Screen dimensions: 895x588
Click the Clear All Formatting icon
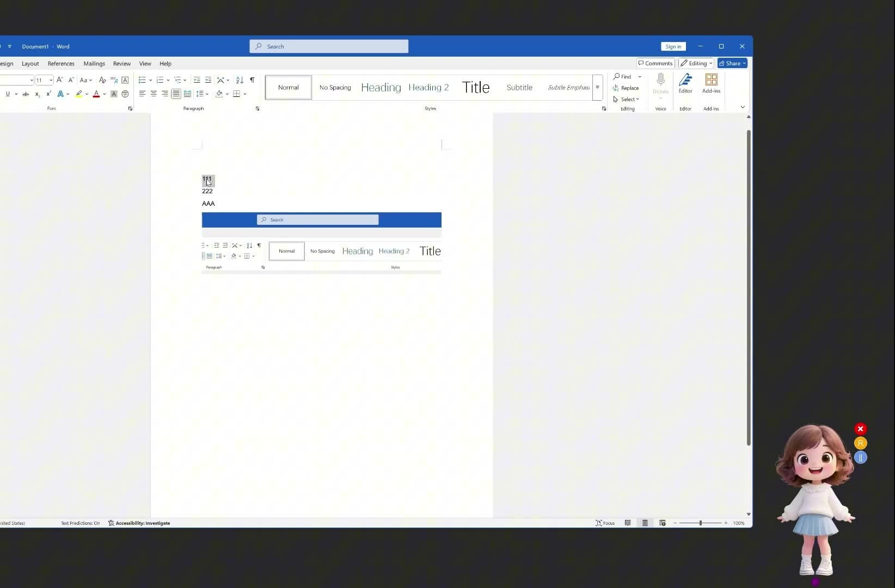click(102, 80)
